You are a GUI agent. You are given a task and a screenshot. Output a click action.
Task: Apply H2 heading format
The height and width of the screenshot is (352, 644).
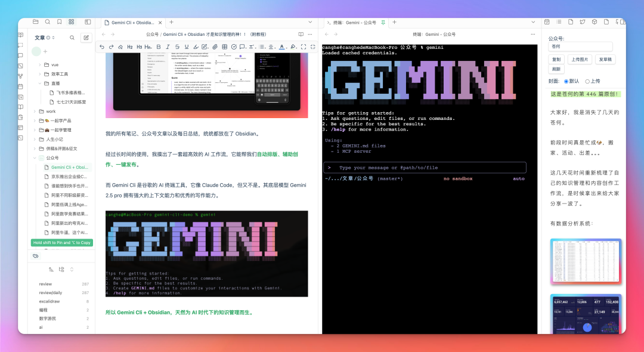click(130, 47)
